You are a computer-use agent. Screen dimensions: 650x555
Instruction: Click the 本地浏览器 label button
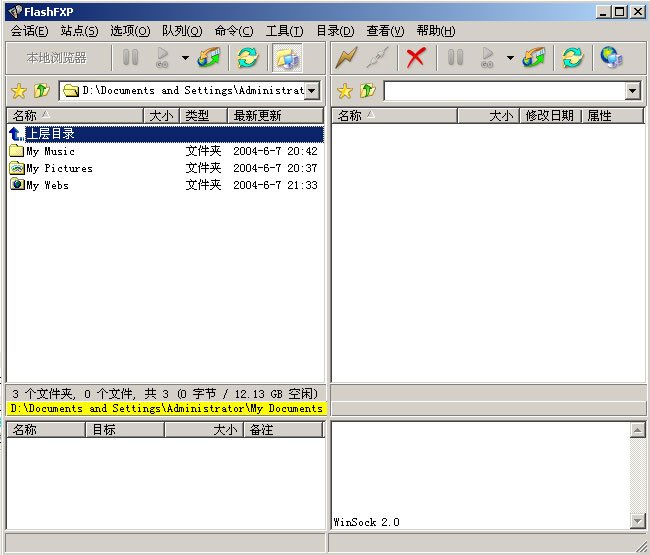pyautogui.click(x=57, y=58)
